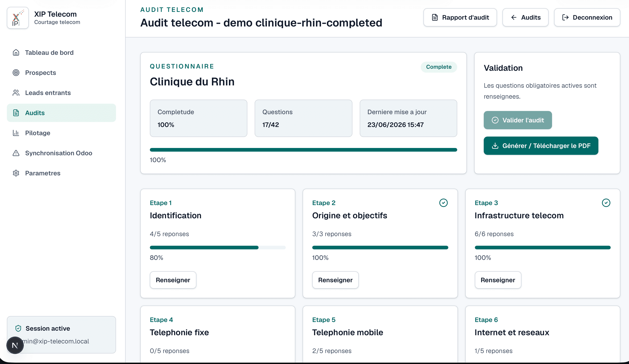
Task: Click the Deconnexion button
Action: tap(587, 17)
